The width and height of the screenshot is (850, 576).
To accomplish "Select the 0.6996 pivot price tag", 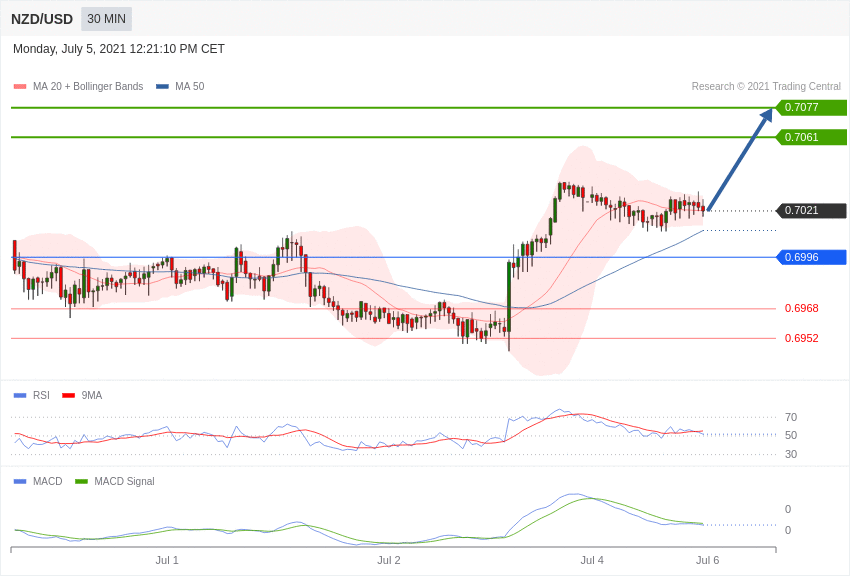I will [811, 257].
